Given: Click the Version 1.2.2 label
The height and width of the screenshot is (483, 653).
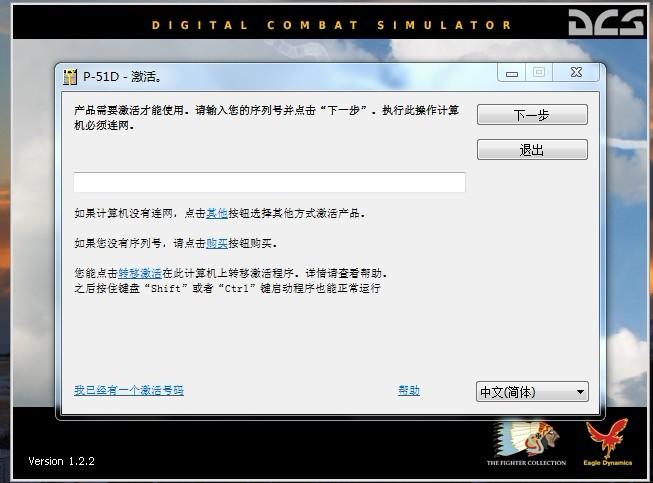Looking at the screenshot, I should (61, 461).
